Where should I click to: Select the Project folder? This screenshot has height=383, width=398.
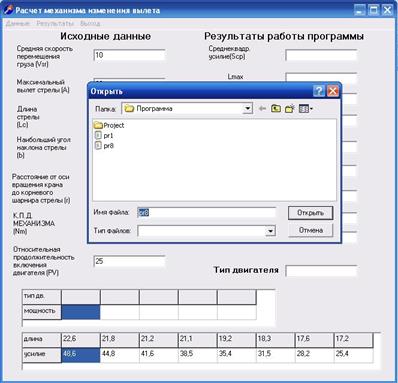coord(109,125)
